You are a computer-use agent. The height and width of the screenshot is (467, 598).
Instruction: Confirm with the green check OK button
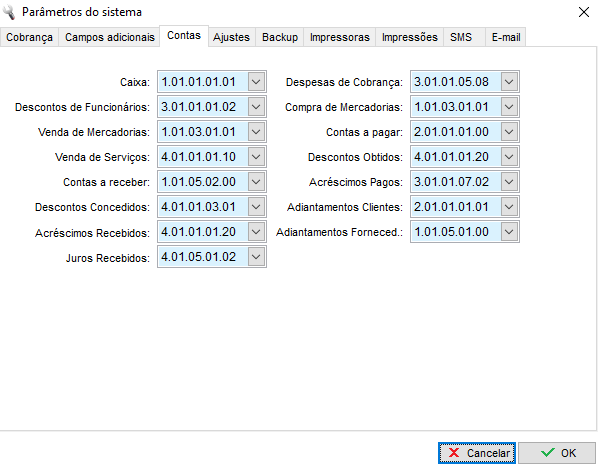pos(557,453)
